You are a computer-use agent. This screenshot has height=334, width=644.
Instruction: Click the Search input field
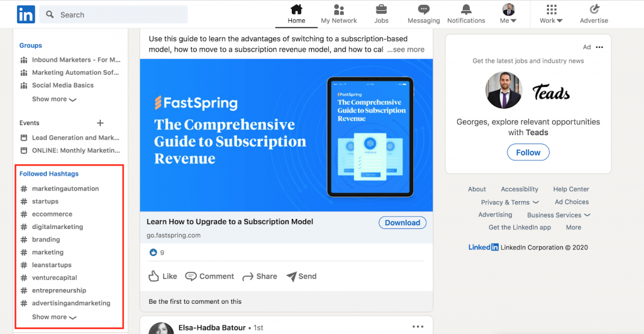point(114,14)
